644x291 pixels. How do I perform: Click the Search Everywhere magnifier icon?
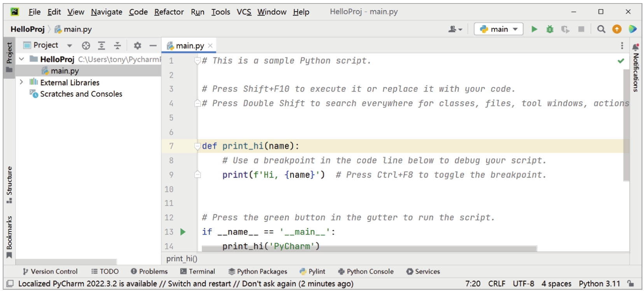click(x=601, y=29)
